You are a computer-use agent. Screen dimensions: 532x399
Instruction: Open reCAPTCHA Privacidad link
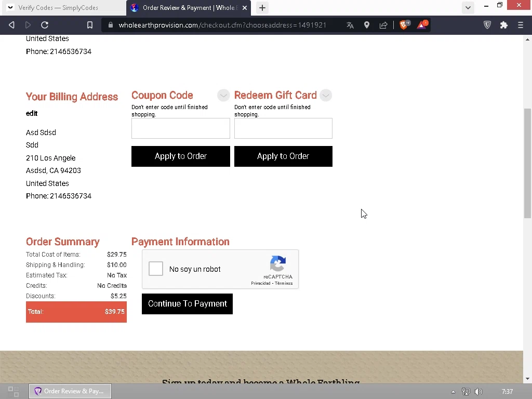pyautogui.click(x=261, y=283)
